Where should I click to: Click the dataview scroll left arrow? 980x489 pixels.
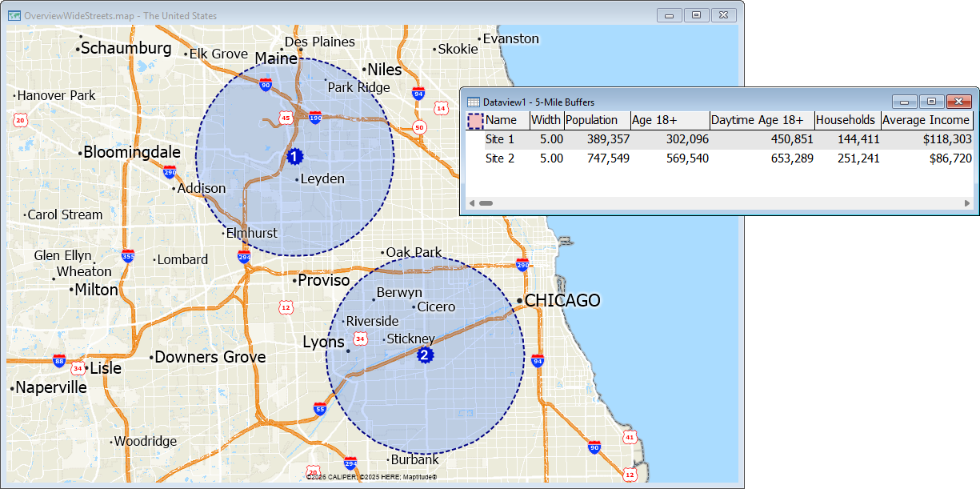point(471,203)
